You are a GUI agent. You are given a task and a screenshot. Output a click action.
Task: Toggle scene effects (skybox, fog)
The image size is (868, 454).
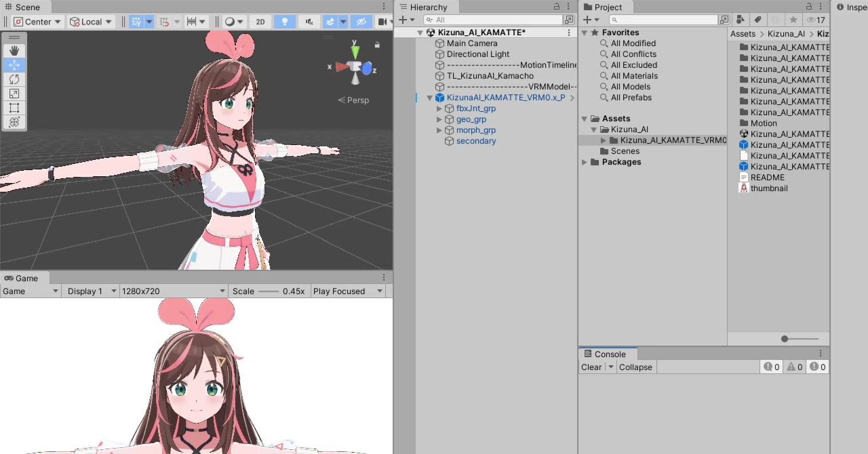coord(330,22)
